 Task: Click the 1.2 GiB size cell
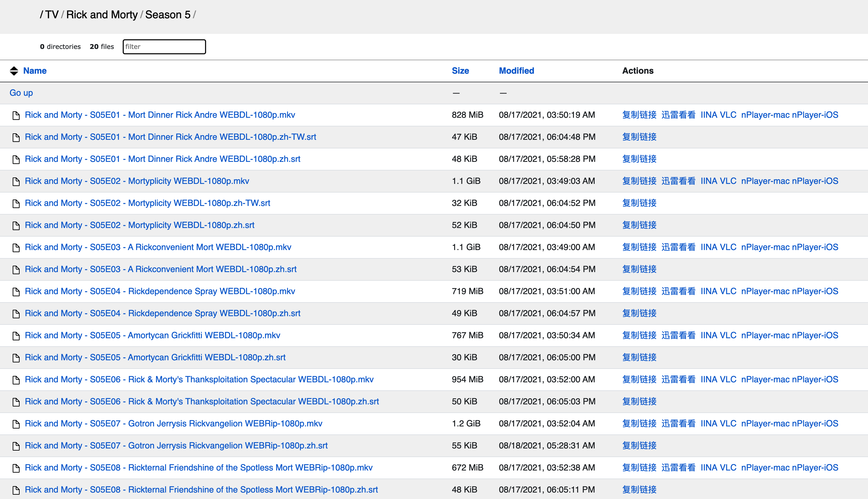pos(466,424)
